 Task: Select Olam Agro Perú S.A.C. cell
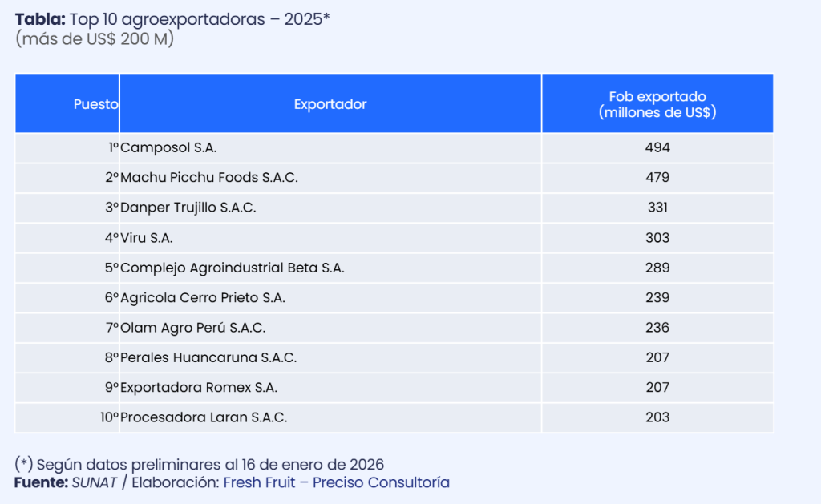192,328
